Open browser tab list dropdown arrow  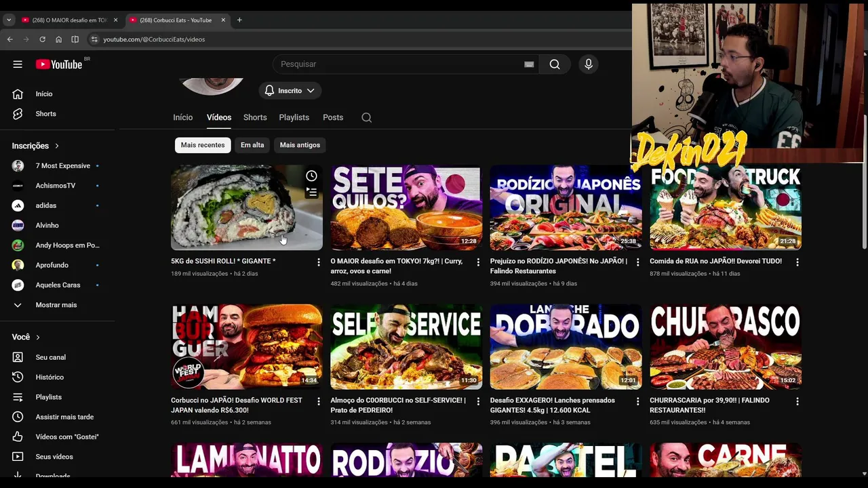click(9, 20)
